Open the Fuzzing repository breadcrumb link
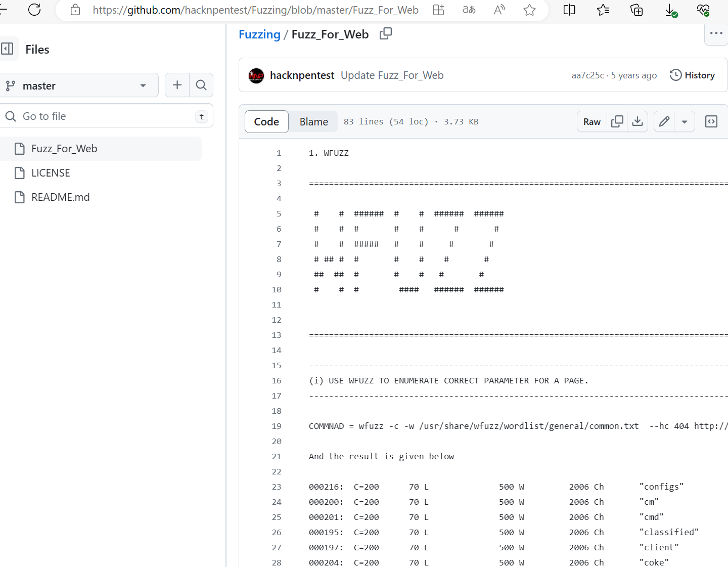Viewport: 728px width, 567px height. click(259, 34)
